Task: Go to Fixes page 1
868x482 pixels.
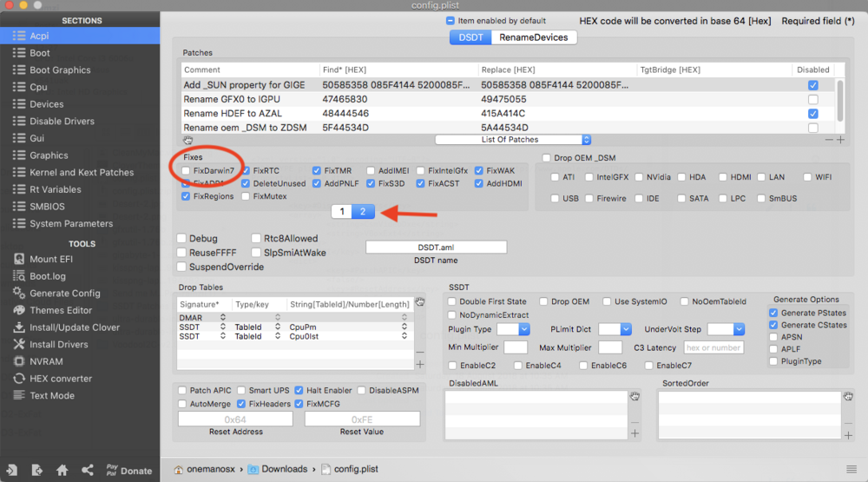Action: click(x=342, y=212)
